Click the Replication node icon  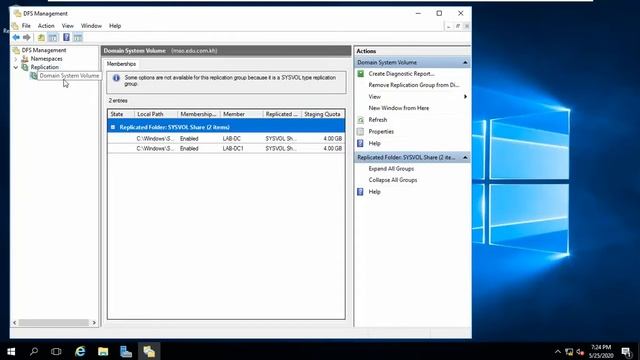point(25,67)
